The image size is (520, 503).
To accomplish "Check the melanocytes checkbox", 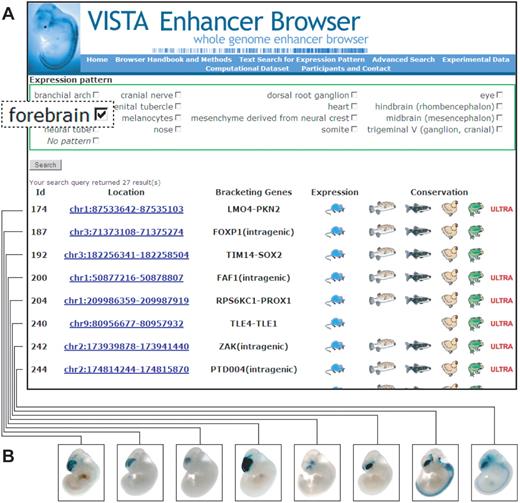I will [178, 118].
